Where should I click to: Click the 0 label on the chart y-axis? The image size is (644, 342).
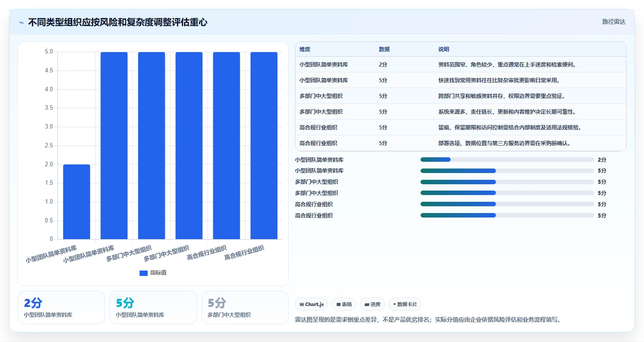51,239
